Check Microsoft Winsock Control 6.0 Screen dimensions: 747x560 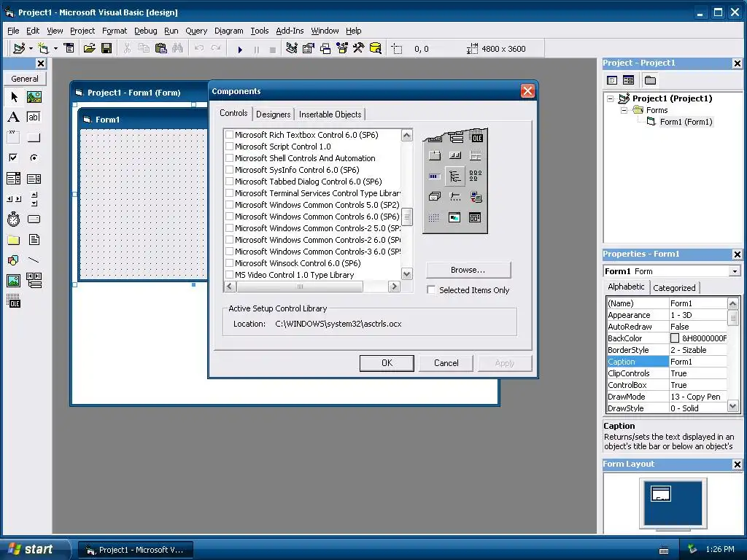(230, 263)
